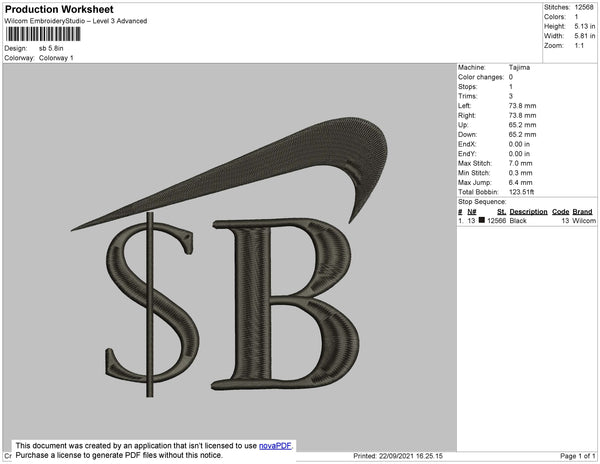Image resolution: width=600 pixels, height=464 pixels.
Task: Click the 'N#' column header
Action: 472,212
